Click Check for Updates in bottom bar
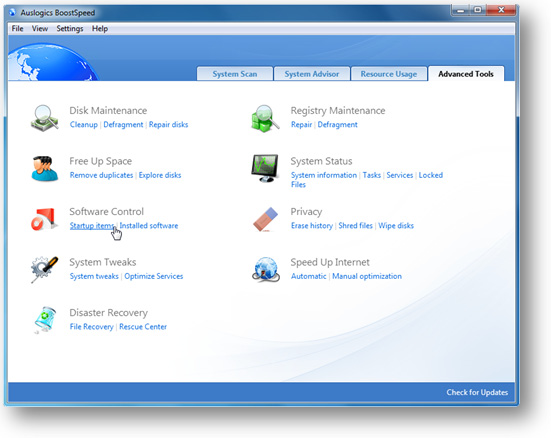The width and height of the screenshot is (551, 438). pos(477,392)
